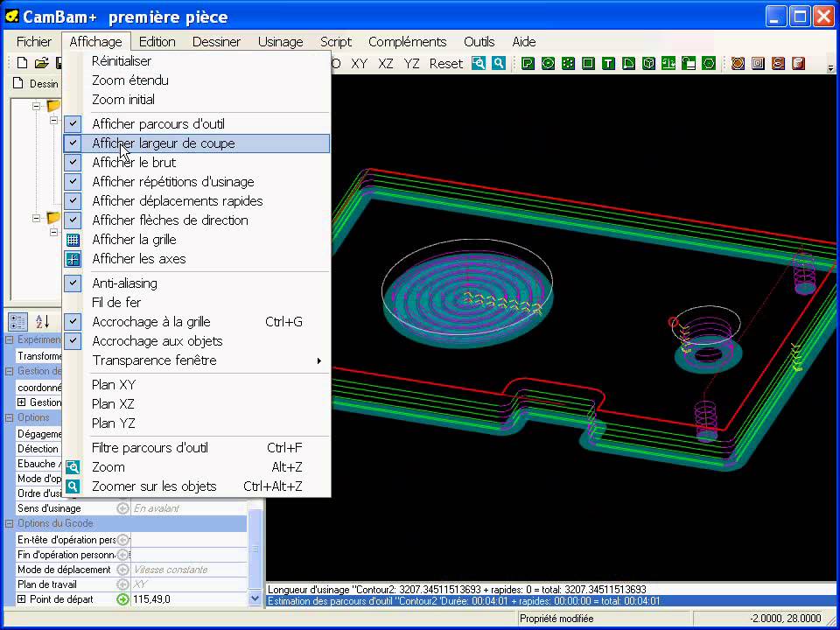The width and height of the screenshot is (840, 630).
Task: Open Transparence fenêtre submenu
Action: pyautogui.click(x=196, y=360)
